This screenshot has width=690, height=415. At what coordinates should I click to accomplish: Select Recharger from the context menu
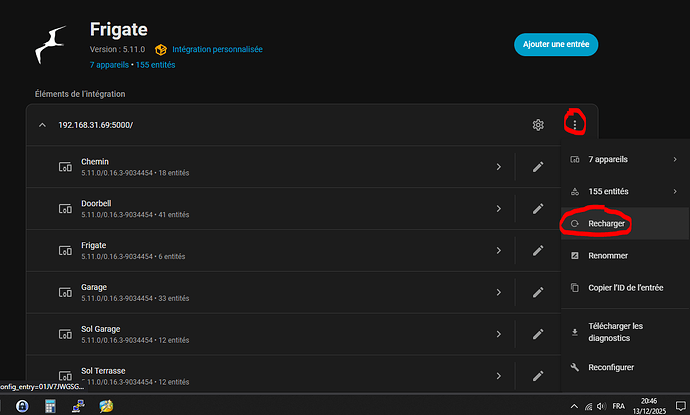point(608,223)
